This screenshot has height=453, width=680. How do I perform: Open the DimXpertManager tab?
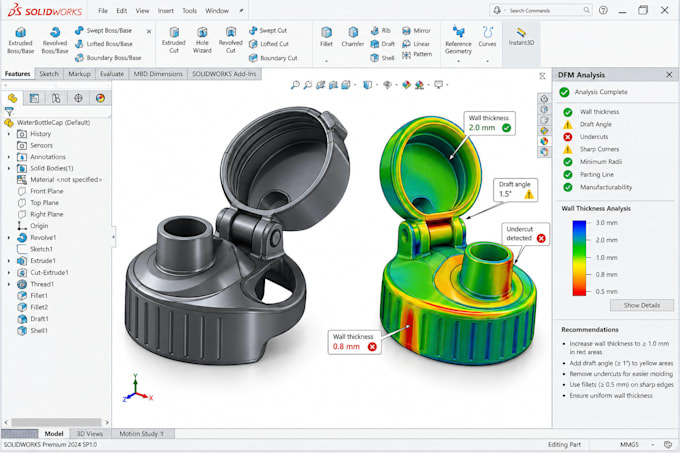(78, 98)
